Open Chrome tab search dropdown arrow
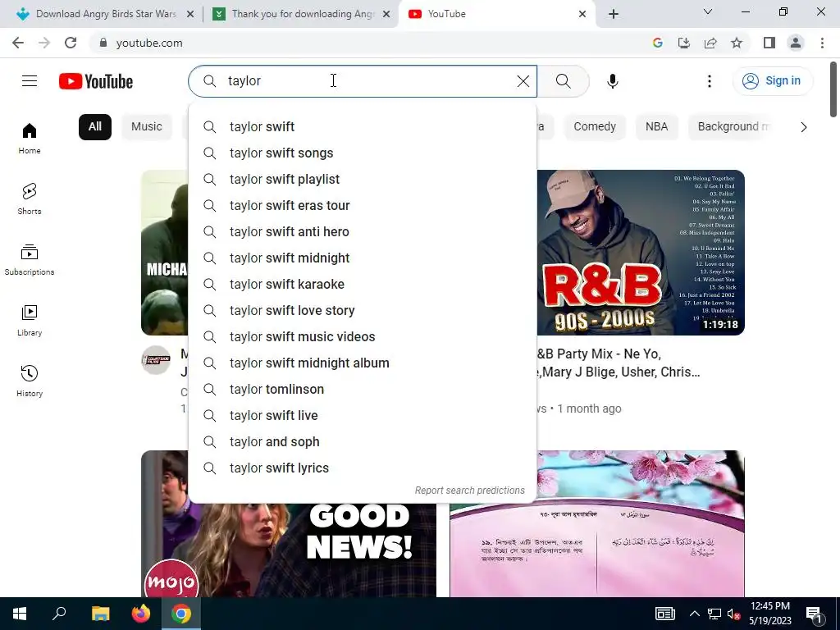This screenshot has height=630, width=840. point(708,11)
